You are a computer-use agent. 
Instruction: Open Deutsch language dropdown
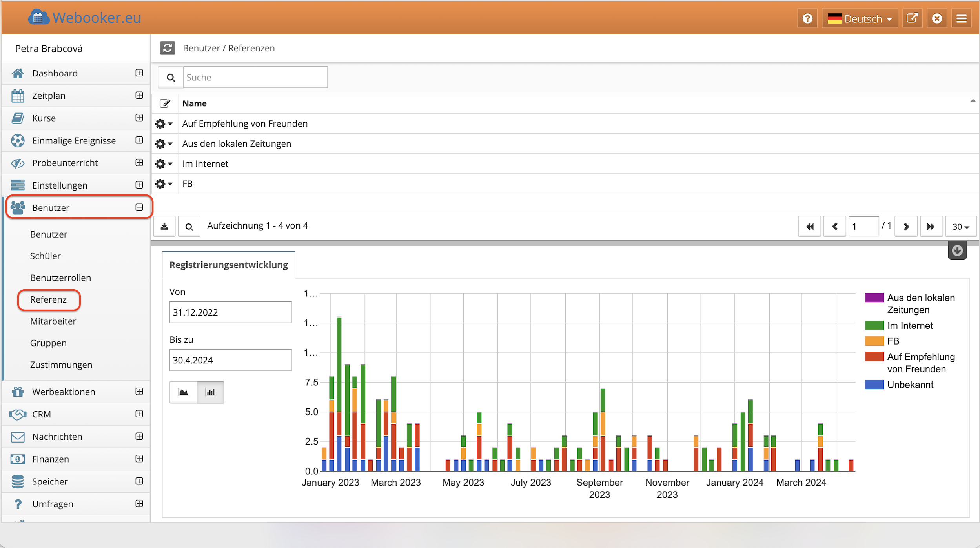tap(860, 18)
